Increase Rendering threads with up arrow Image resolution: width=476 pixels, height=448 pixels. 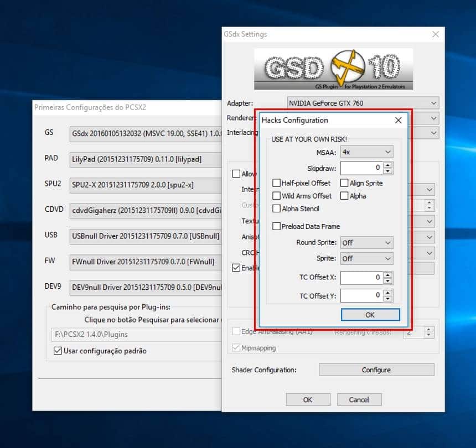pos(428,330)
